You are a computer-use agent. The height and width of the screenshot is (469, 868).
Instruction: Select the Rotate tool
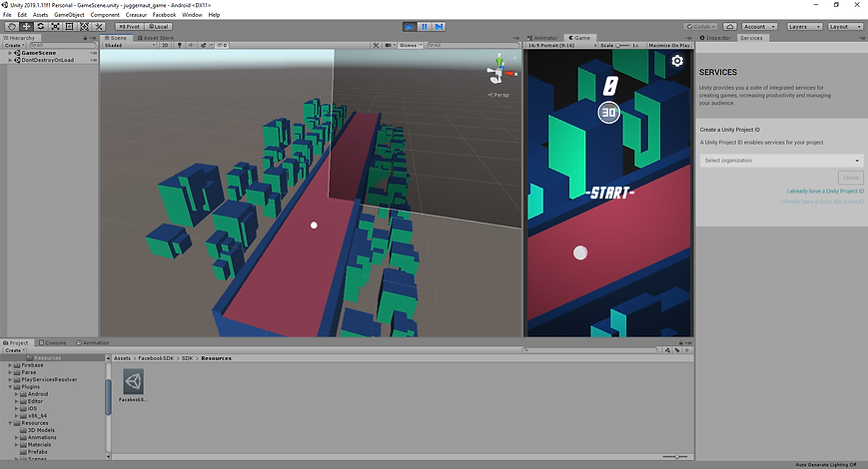point(41,26)
